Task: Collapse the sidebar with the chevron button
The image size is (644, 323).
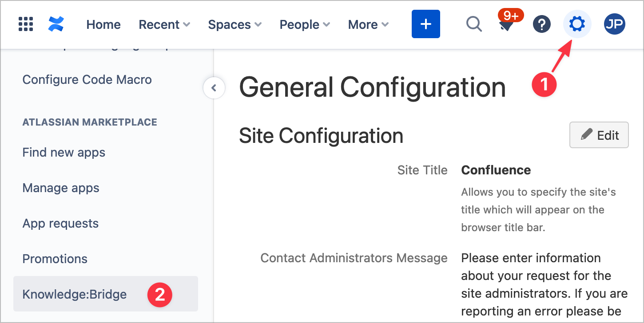Action: point(214,88)
